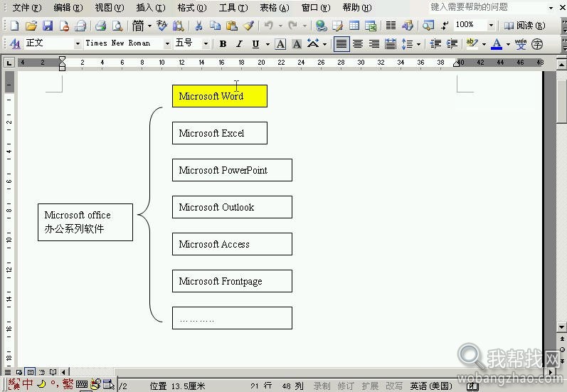
Task: Click the 修订 track changes indicator
Action: [x=346, y=386]
